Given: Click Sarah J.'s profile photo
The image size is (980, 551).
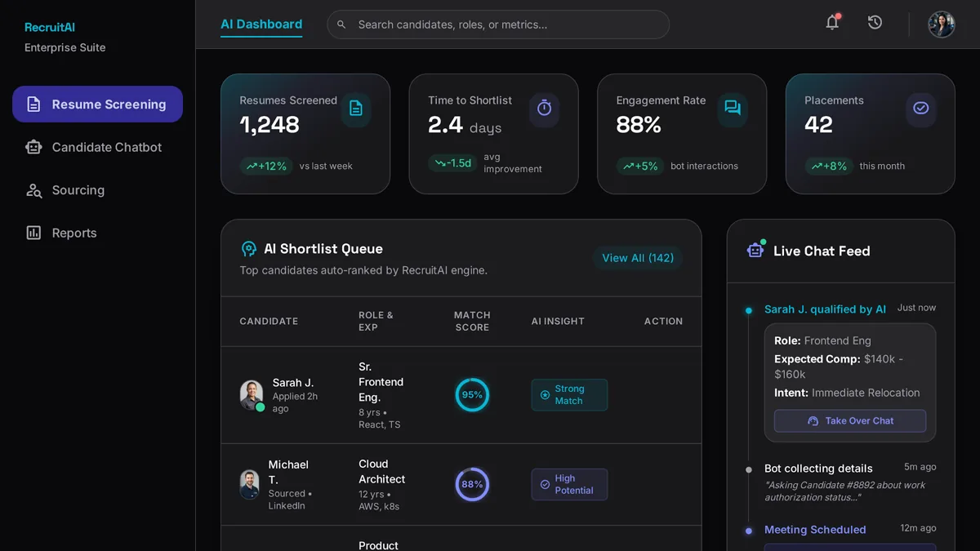Looking at the screenshot, I should [252, 395].
